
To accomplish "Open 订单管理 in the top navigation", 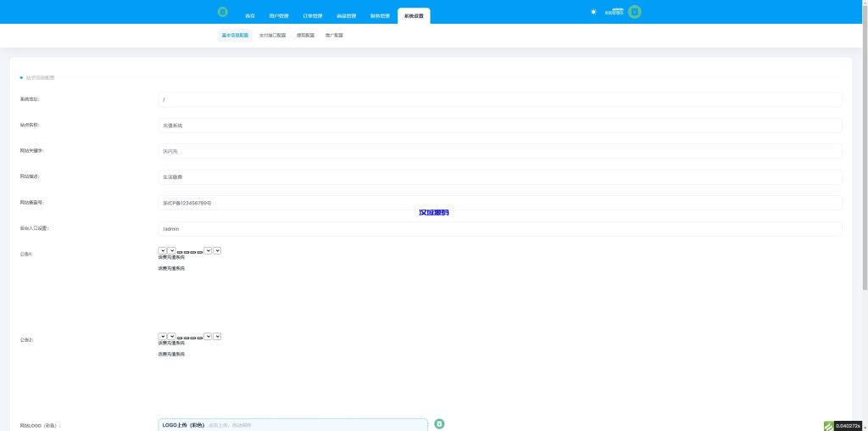I will click(x=313, y=16).
